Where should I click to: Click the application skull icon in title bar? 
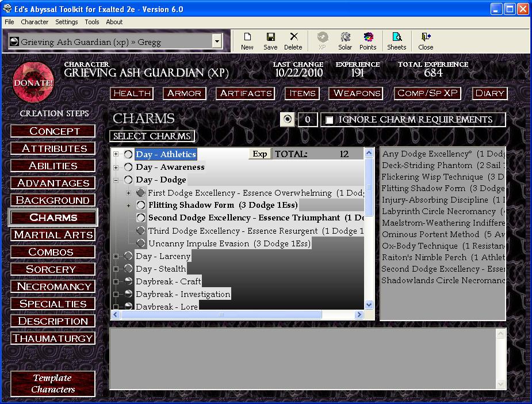pyautogui.click(x=7, y=9)
